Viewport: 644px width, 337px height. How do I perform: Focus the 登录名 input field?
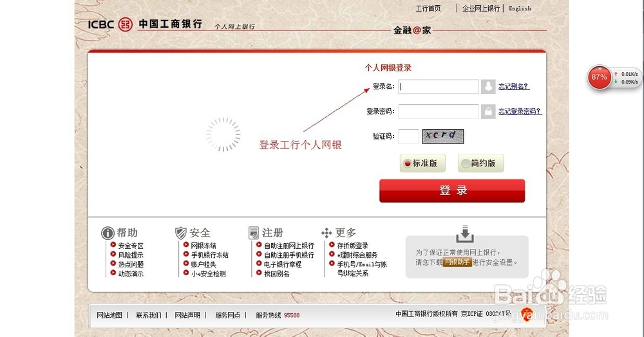tap(438, 87)
